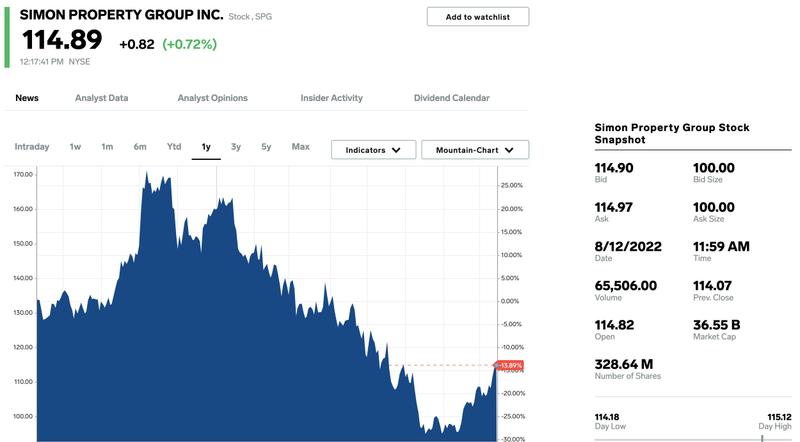Click the 100.00 Ask Size value
Viewport: 800px width, 442px height.
[x=714, y=207]
